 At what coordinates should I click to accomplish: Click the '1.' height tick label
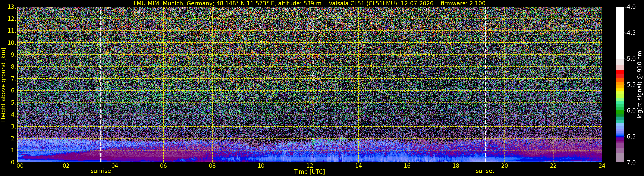tap(13, 150)
